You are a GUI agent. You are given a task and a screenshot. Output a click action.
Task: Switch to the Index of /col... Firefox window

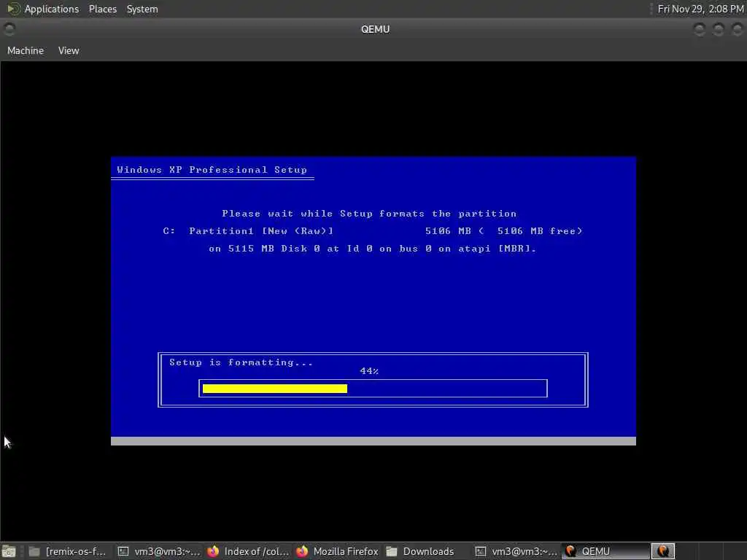pos(248,551)
